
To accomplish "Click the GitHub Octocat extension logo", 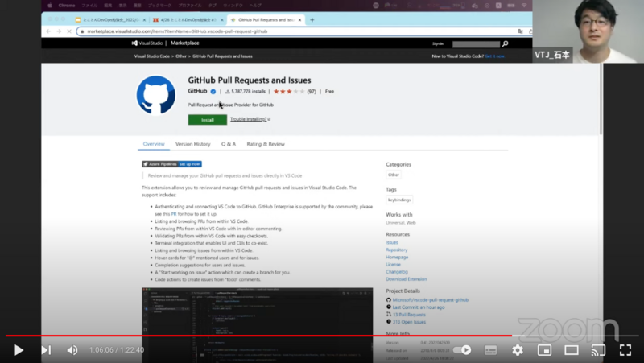I will pos(155,95).
